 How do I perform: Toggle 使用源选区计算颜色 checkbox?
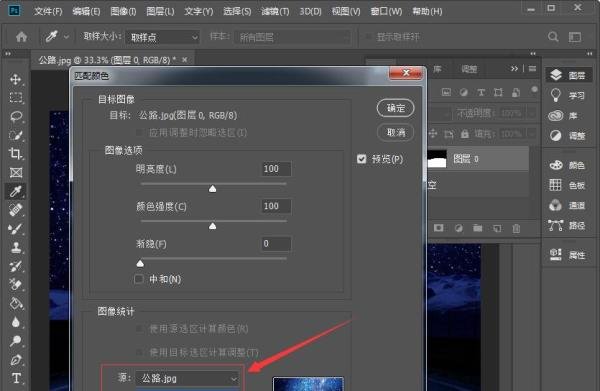pos(140,328)
